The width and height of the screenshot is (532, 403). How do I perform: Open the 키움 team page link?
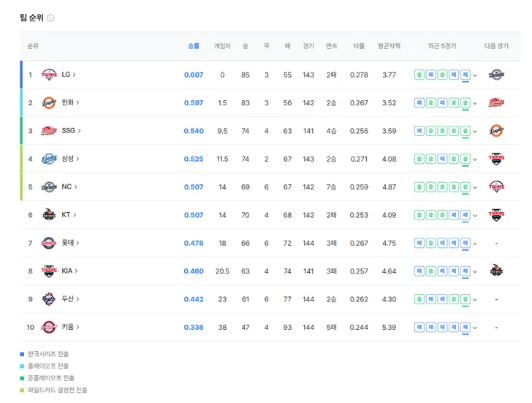click(70, 327)
